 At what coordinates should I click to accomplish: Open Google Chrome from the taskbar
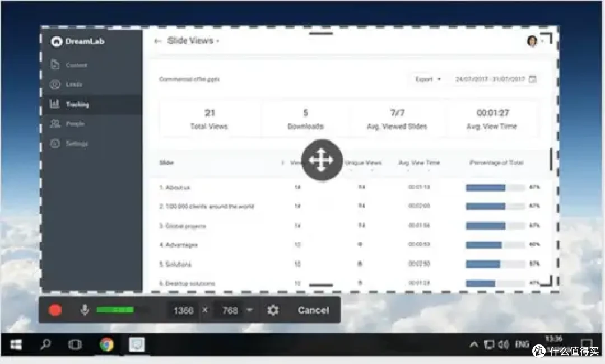coord(106,344)
